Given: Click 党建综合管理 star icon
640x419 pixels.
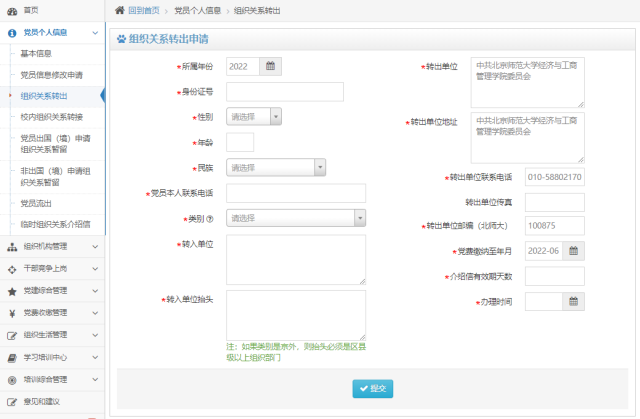Looking at the screenshot, I should click(12, 291).
